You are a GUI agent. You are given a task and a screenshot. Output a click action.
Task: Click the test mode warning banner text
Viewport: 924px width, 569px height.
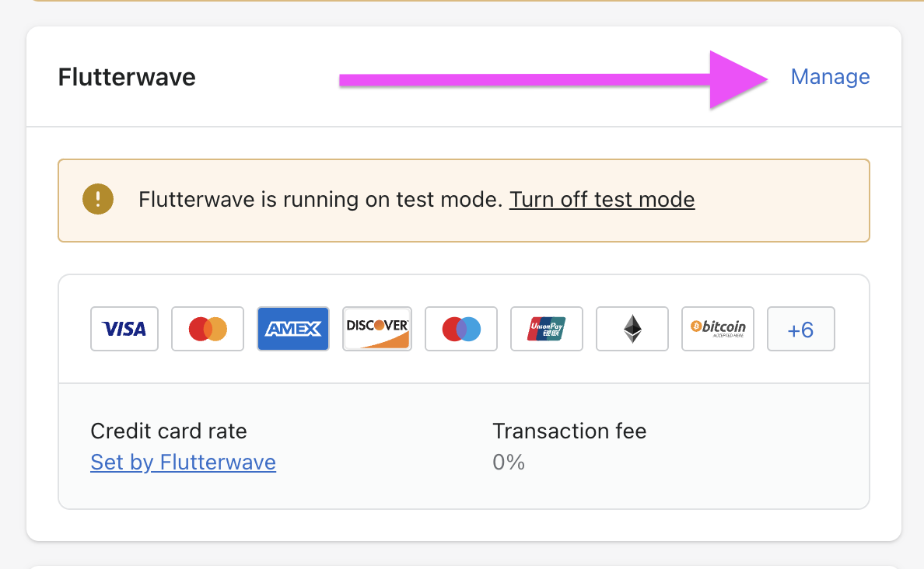point(320,200)
